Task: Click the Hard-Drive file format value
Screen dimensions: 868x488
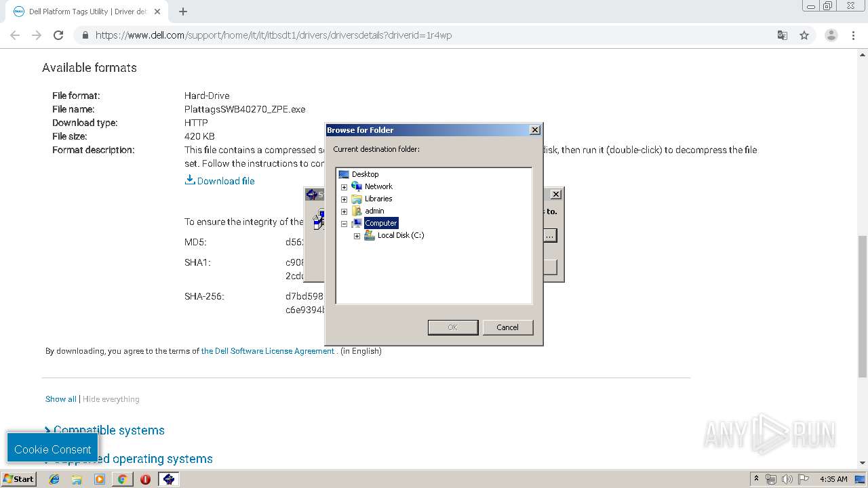Action: tap(207, 96)
